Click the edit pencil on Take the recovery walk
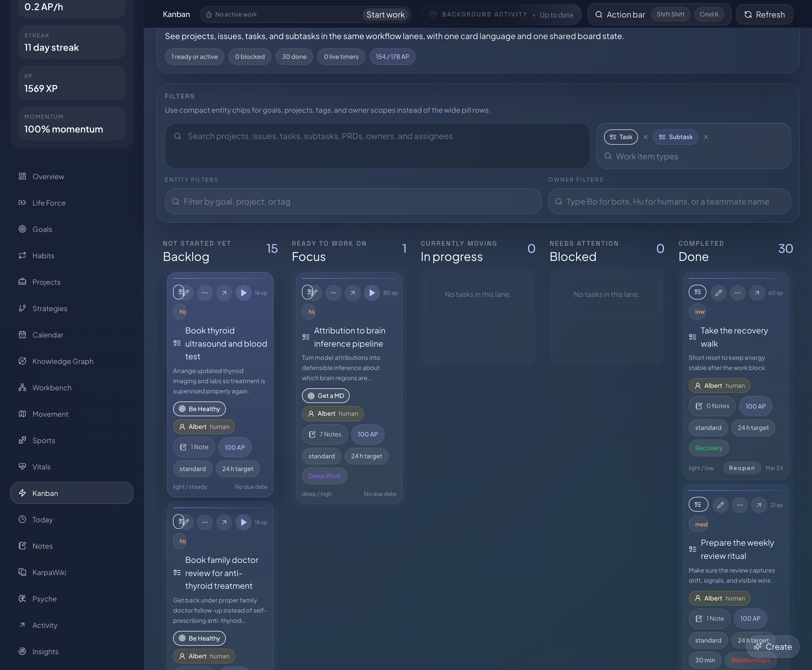 pos(718,293)
